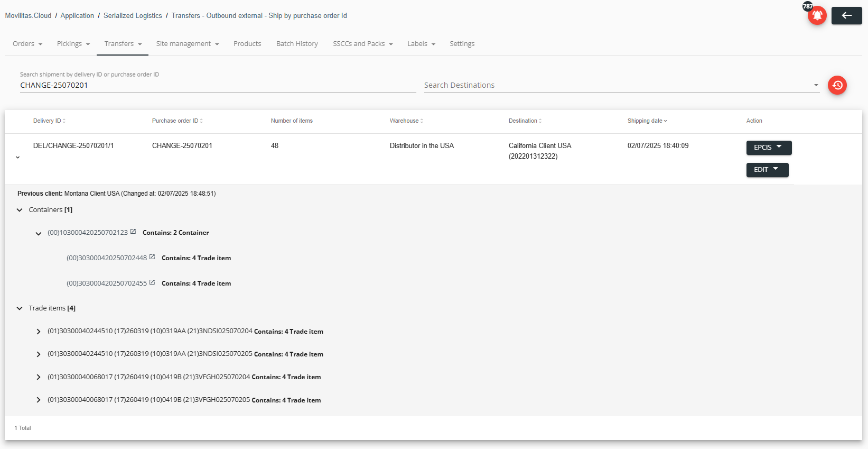Go to the Products tab

pos(247,44)
